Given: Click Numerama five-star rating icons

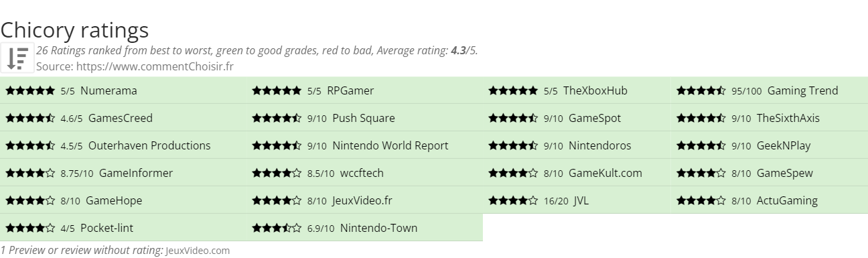Looking at the screenshot, I should (x=30, y=90).
